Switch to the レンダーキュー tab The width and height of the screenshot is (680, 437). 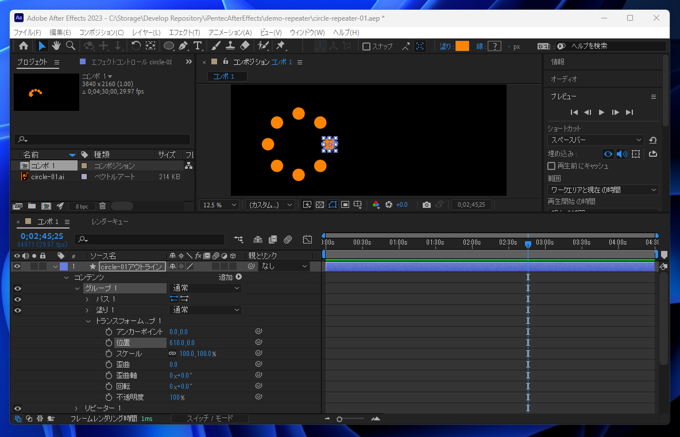(x=110, y=221)
